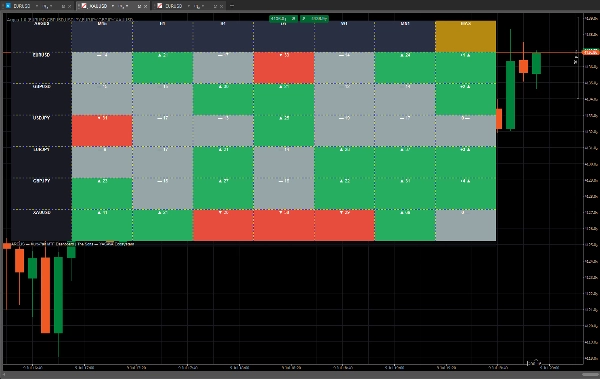Open symbol dropdown arrow on blue-icon EURUSD tab

click(x=37, y=6)
